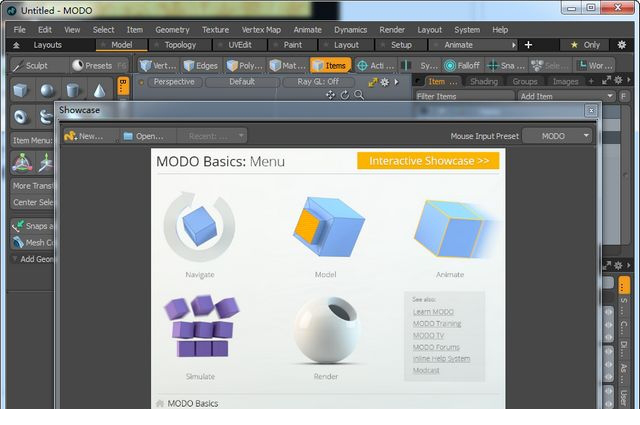
Task: Open the Inline Help System link
Action: pos(441,359)
